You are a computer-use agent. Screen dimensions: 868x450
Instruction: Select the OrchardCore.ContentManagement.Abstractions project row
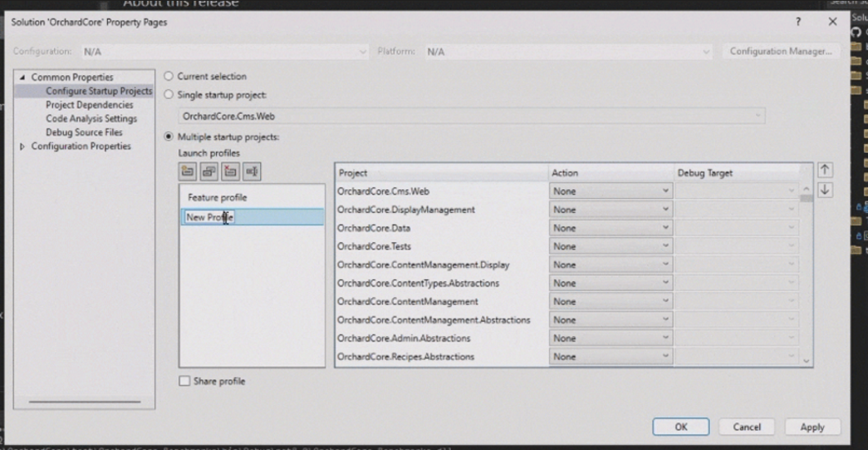point(442,319)
